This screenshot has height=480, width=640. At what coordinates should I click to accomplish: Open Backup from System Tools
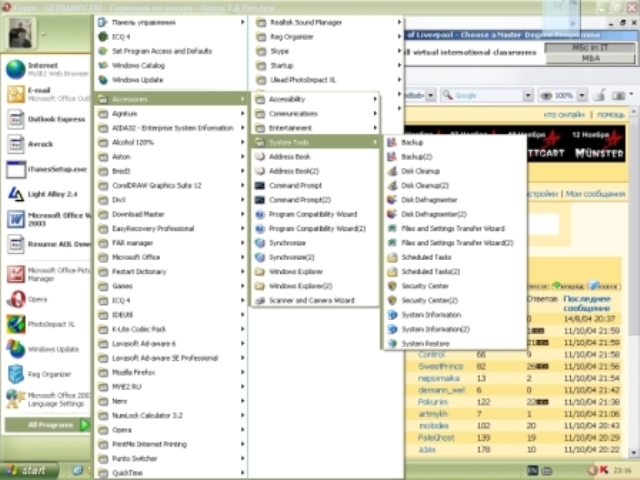click(x=454, y=142)
